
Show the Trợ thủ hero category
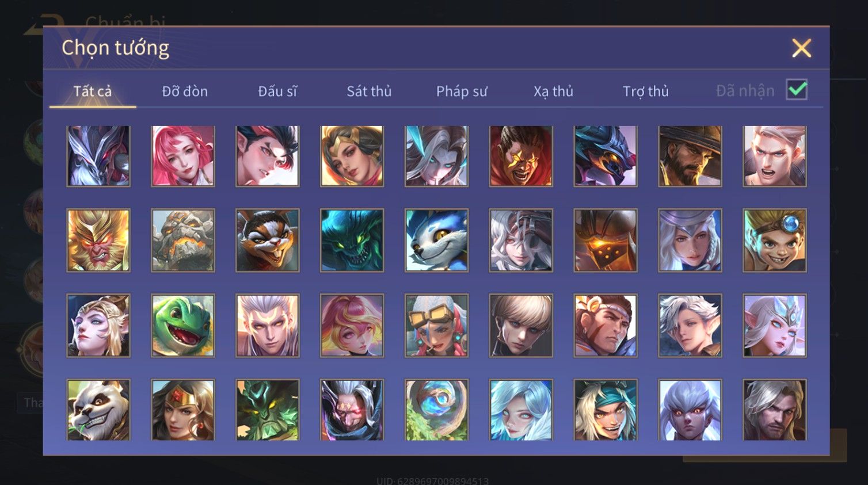[x=646, y=91]
